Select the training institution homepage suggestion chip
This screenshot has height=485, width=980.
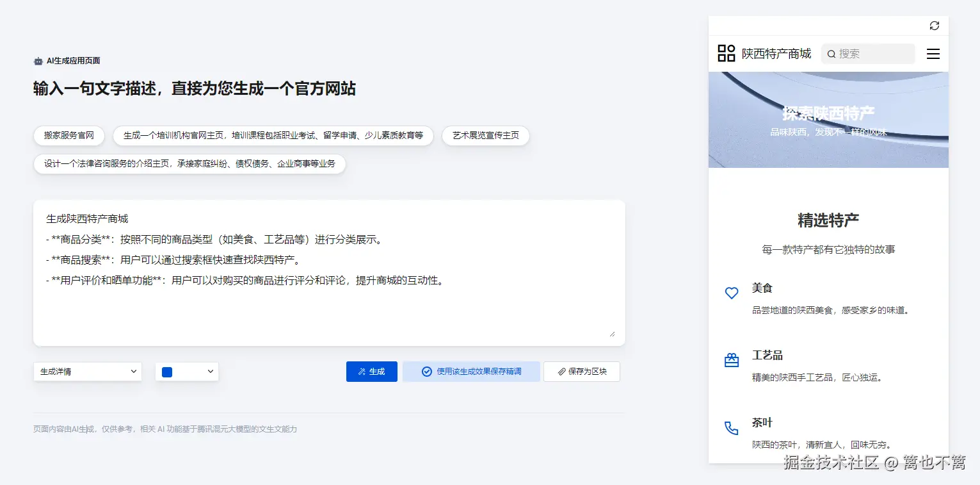273,136
